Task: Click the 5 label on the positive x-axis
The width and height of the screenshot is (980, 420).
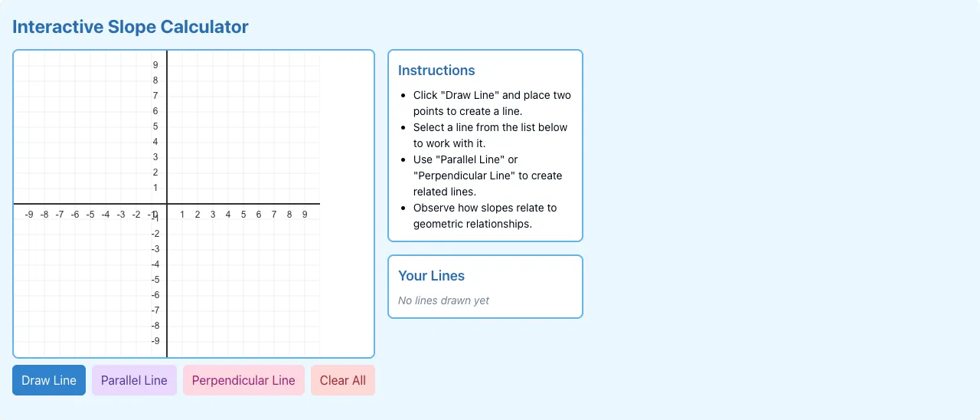Action: click(x=243, y=215)
